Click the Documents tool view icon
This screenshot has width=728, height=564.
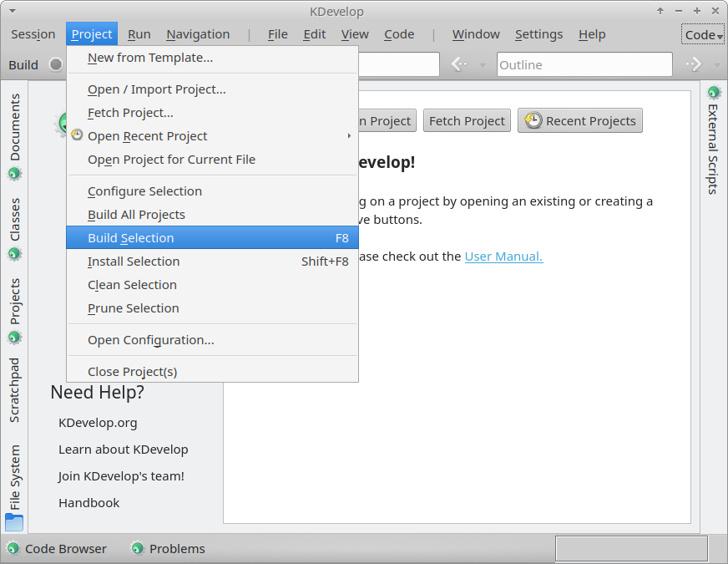pos(14,173)
